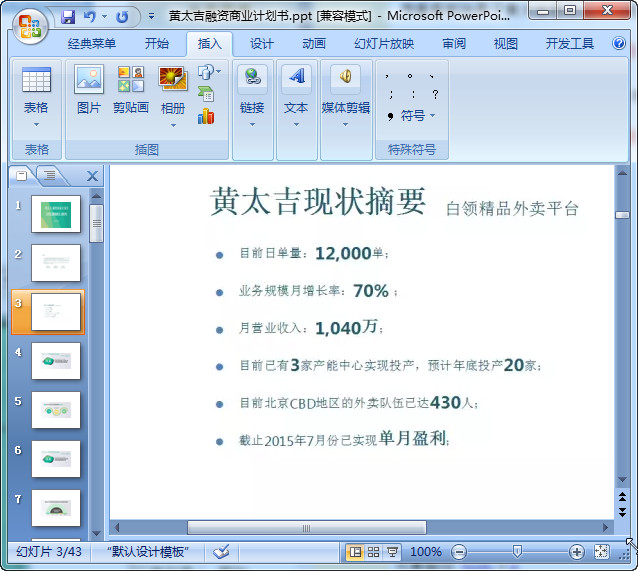The width and height of the screenshot is (638, 571).
Task: Click the 链接 hyperlink icon
Action: 252,77
